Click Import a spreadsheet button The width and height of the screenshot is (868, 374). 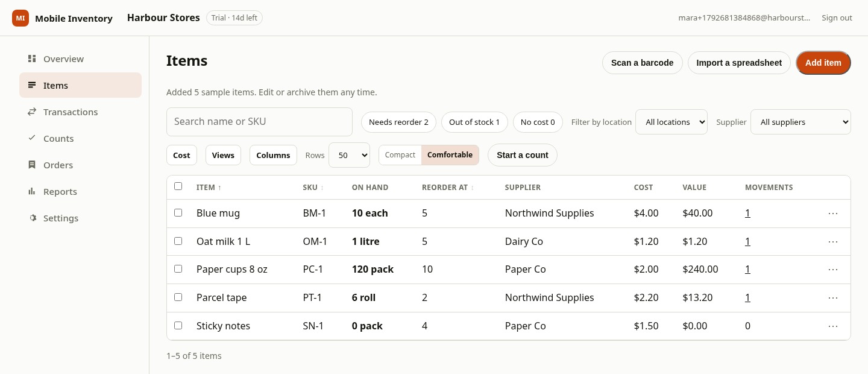point(739,63)
